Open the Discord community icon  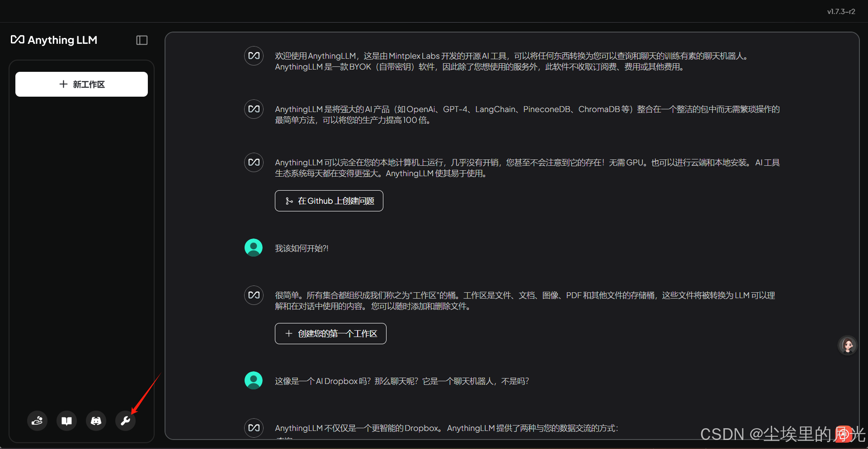point(96,421)
